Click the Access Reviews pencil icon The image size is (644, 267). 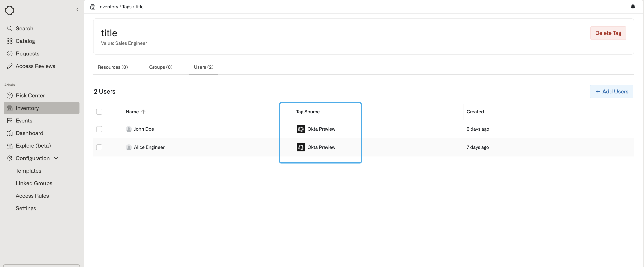point(9,66)
